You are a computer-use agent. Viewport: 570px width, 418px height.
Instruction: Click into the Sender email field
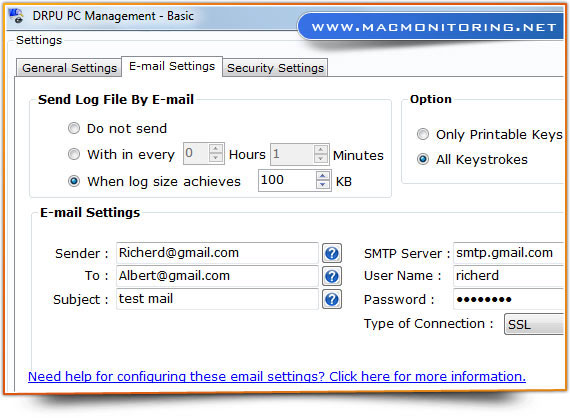coord(217,253)
